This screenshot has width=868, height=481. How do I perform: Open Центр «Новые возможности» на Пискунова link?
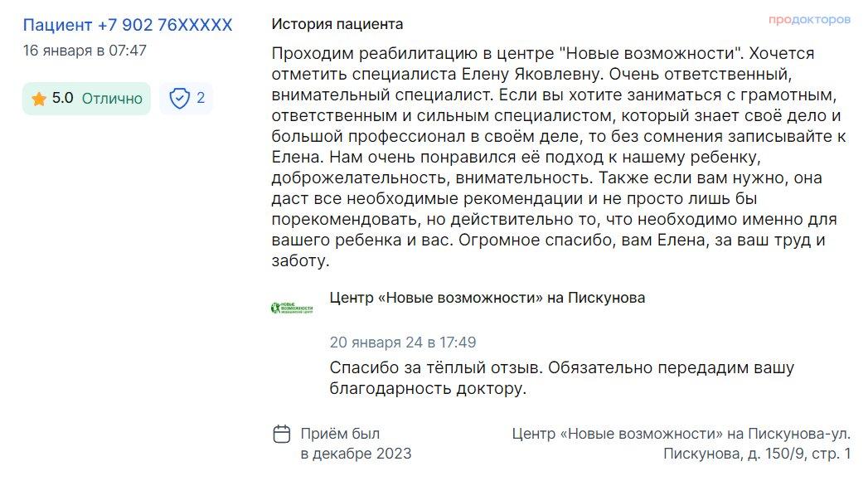coord(487,298)
